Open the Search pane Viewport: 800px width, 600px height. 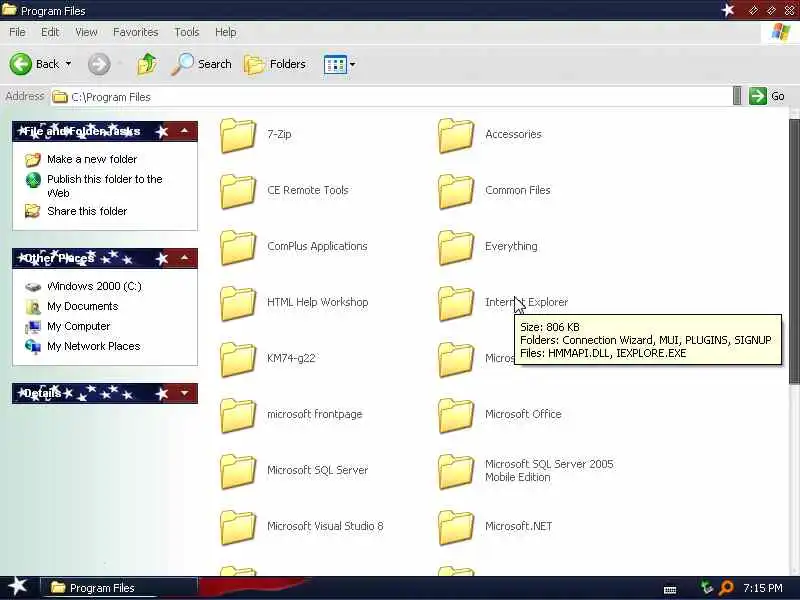pos(201,64)
